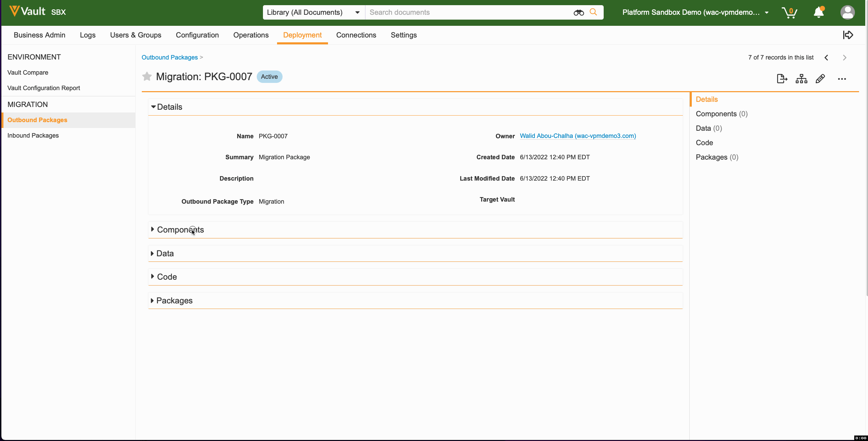Viewport: 868px width, 441px height.
Task: Click the binoculars advanced search icon
Action: click(x=579, y=12)
